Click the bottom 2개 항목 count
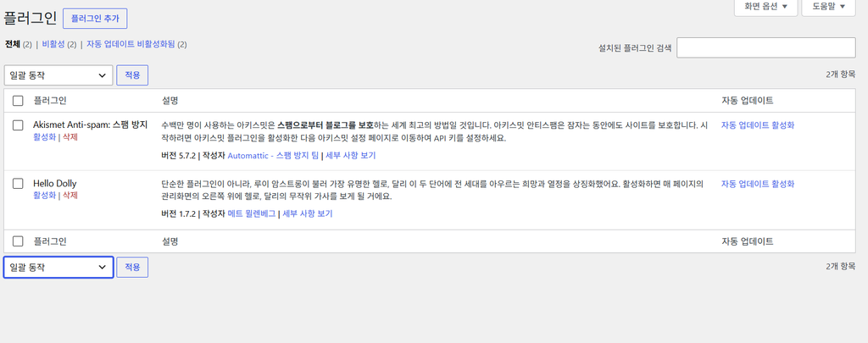This screenshot has height=343, width=868. pyautogui.click(x=840, y=267)
